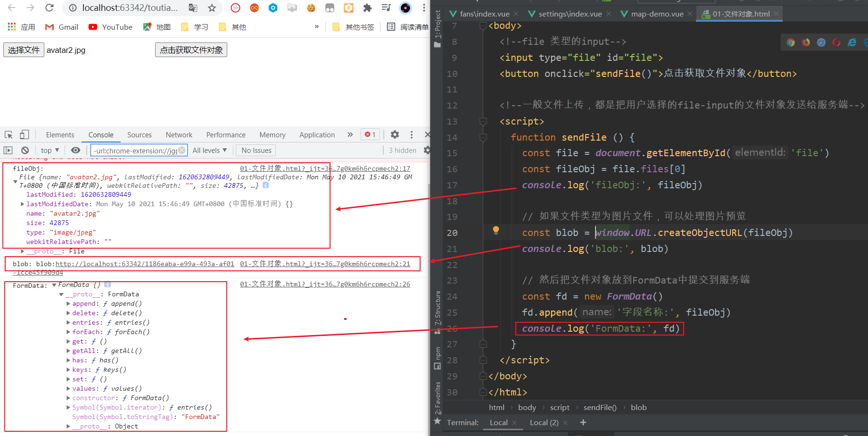Click the browser address bar
The image size is (868, 436).
(x=130, y=8)
